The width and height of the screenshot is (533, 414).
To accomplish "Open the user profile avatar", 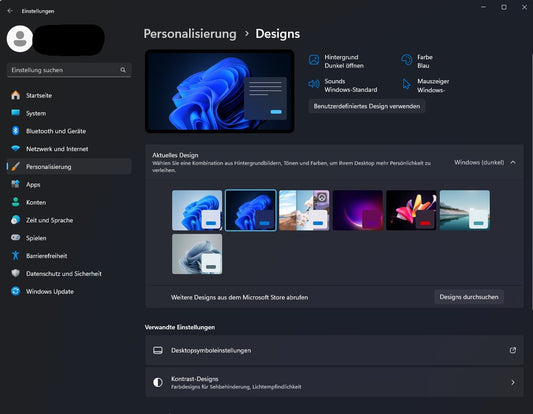I will pyautogui.click(x=20, y=39).
